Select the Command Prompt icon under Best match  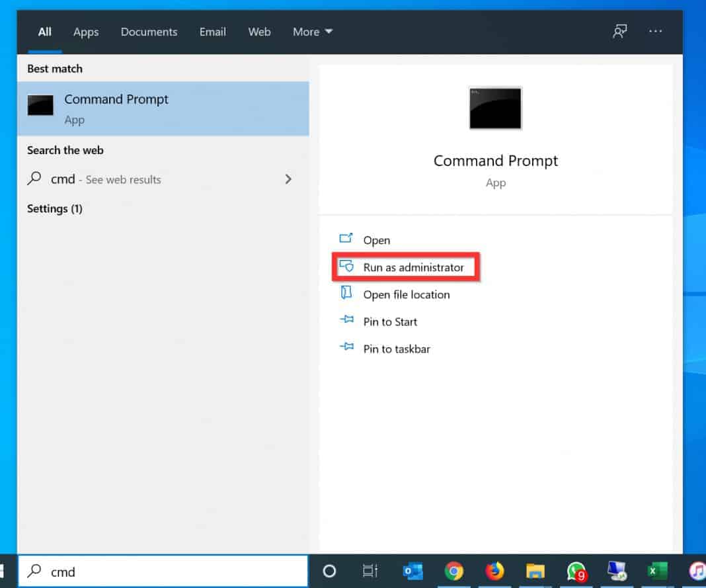40,105
